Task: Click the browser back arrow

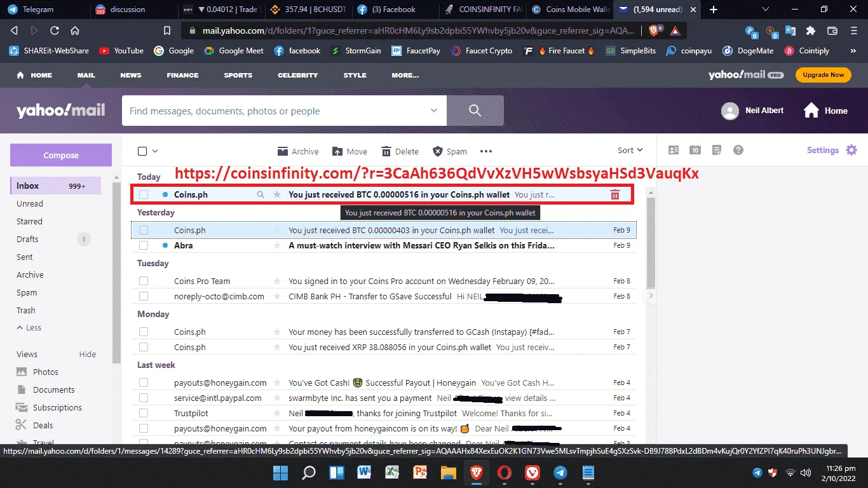Action: pyautogui.click(x=14, y=30)
